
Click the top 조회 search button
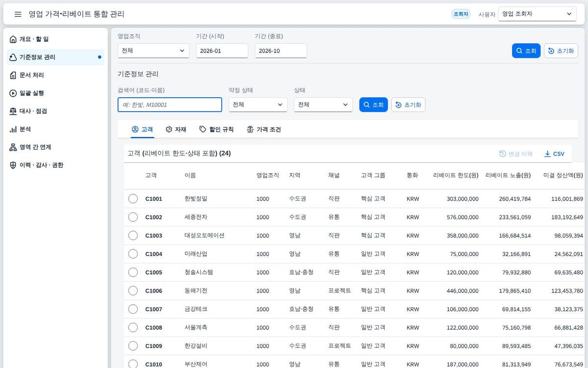[x=526, y=51]
